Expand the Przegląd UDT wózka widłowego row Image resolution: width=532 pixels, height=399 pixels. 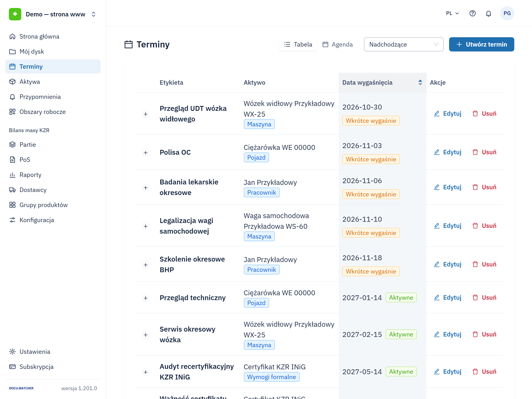(145, 114)
